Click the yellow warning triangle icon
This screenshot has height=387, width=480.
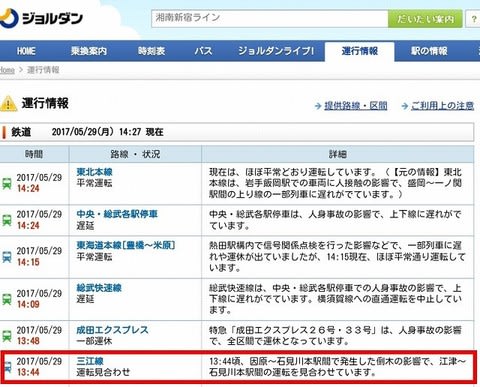(x=8, y=103)
